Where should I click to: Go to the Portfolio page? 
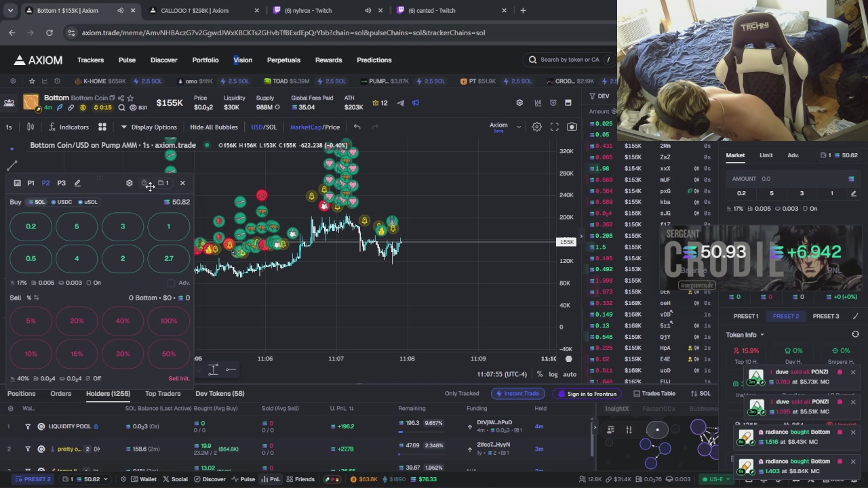click(x=205, y=60)
